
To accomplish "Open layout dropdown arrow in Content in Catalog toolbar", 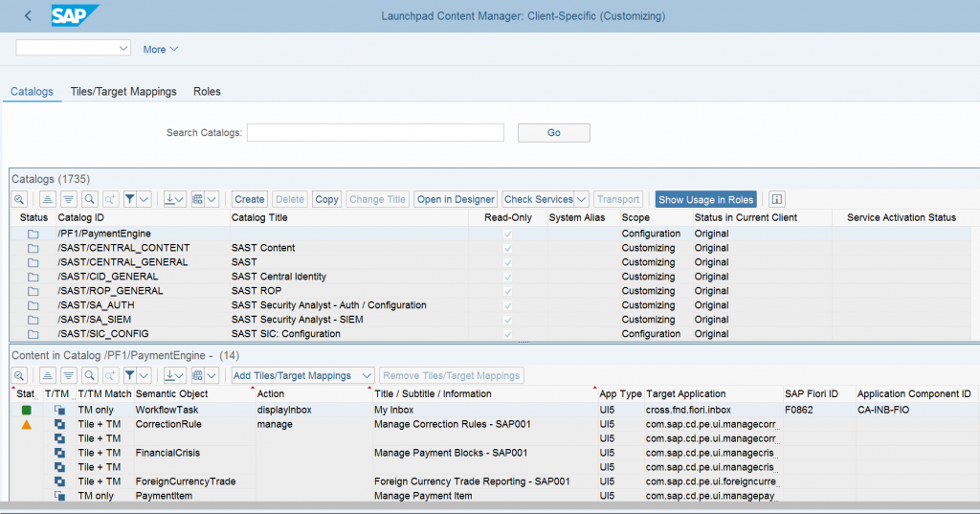I will (x=212, y=376).
